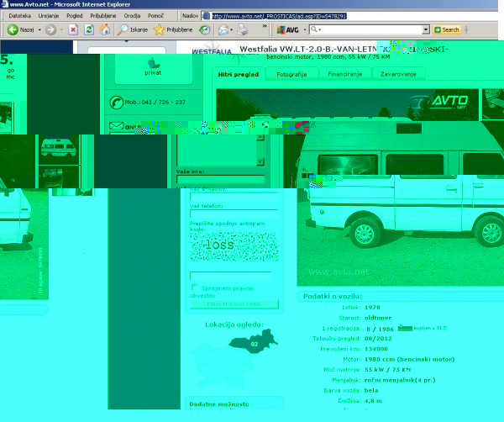Select the address bar URL field

(x=279, y=16)
